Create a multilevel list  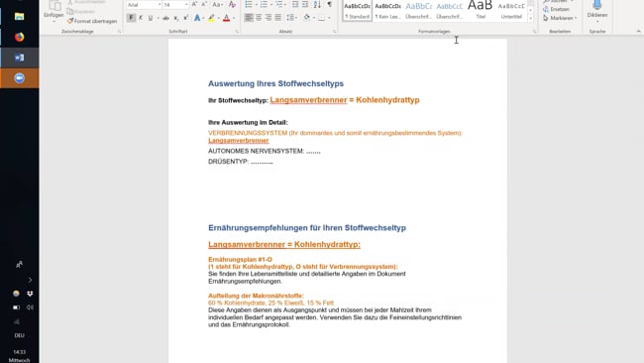click(x=278, y=5)
